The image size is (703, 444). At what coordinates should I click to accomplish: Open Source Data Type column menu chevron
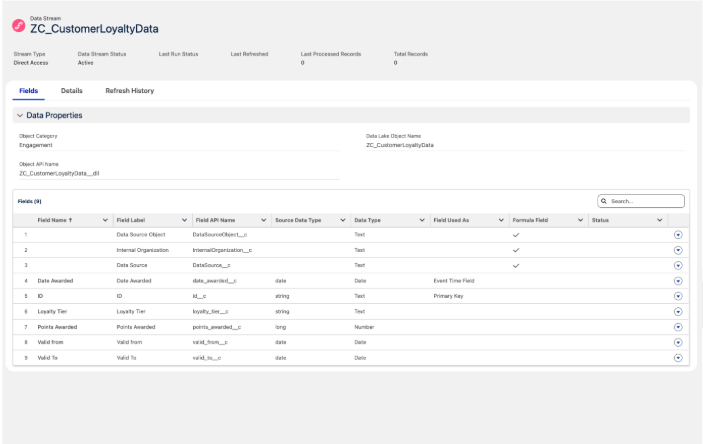(x=343, y=220)
